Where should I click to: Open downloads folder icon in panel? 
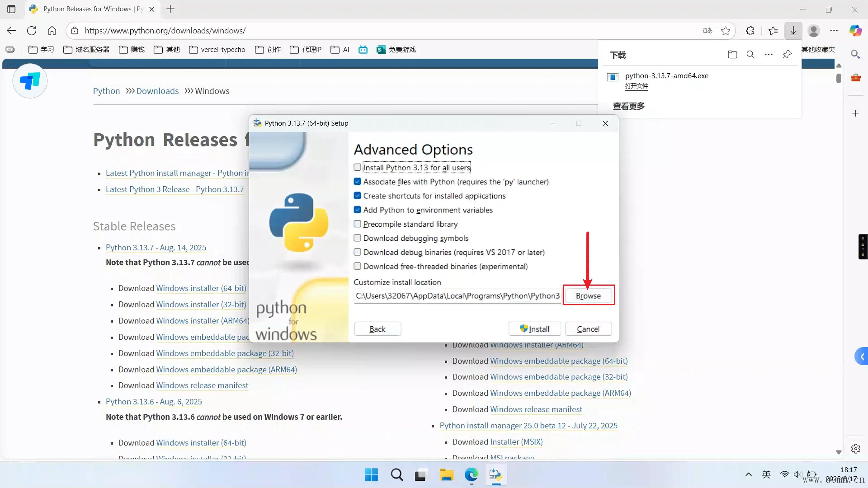pyautogui.click(x=732, y=55)
